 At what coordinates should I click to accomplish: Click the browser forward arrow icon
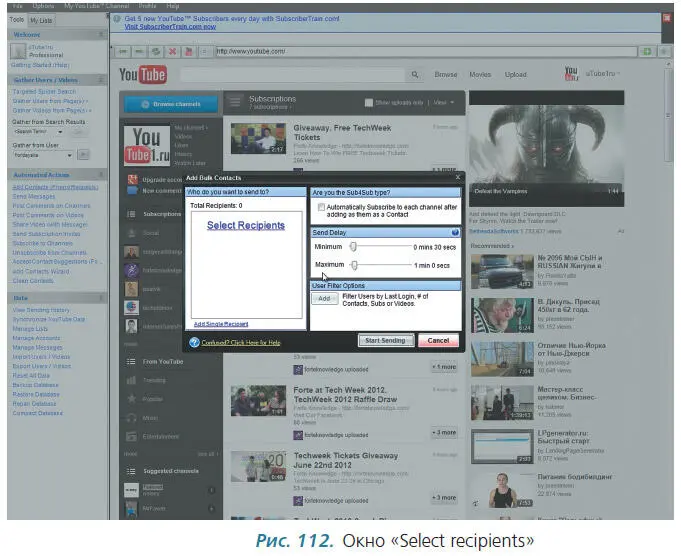coord(139,52)
